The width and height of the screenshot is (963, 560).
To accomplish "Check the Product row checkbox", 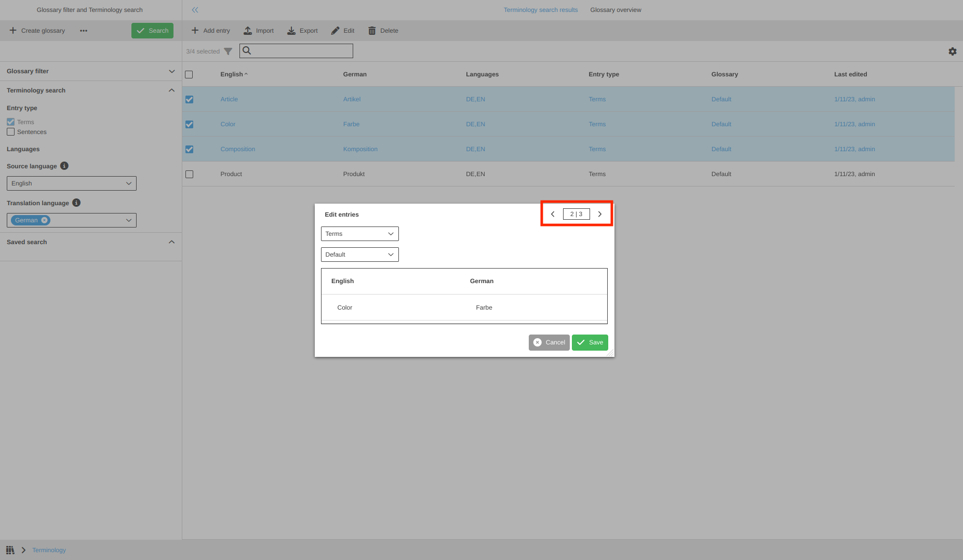I will point(189,174).
